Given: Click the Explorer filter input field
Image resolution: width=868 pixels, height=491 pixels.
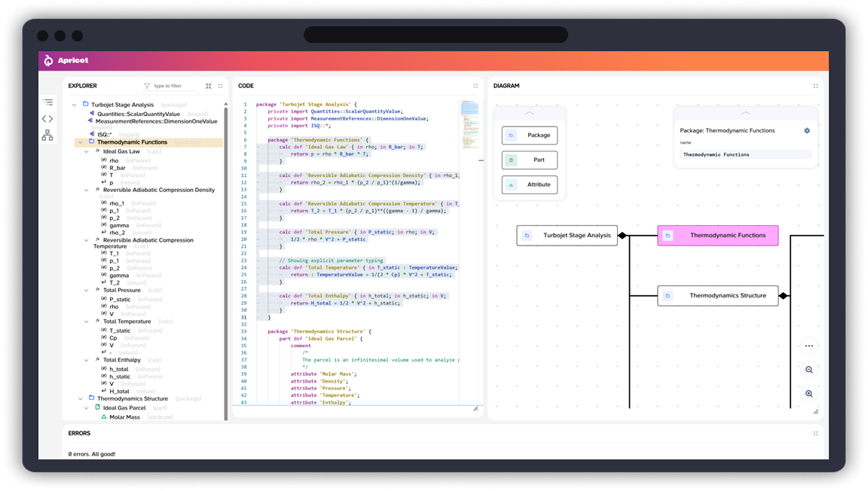Looking at the screenshot, I should point(173,86).
